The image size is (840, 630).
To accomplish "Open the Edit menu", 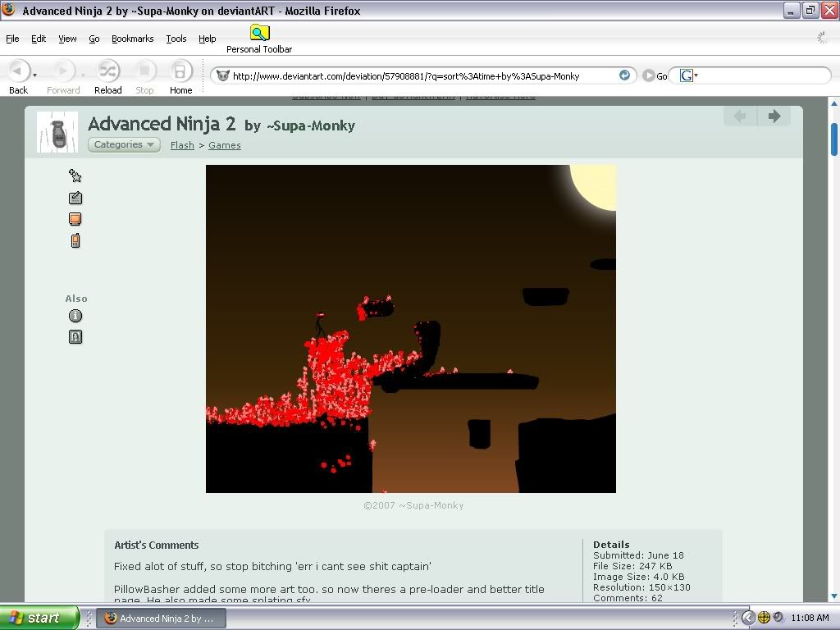I will 38,39.
